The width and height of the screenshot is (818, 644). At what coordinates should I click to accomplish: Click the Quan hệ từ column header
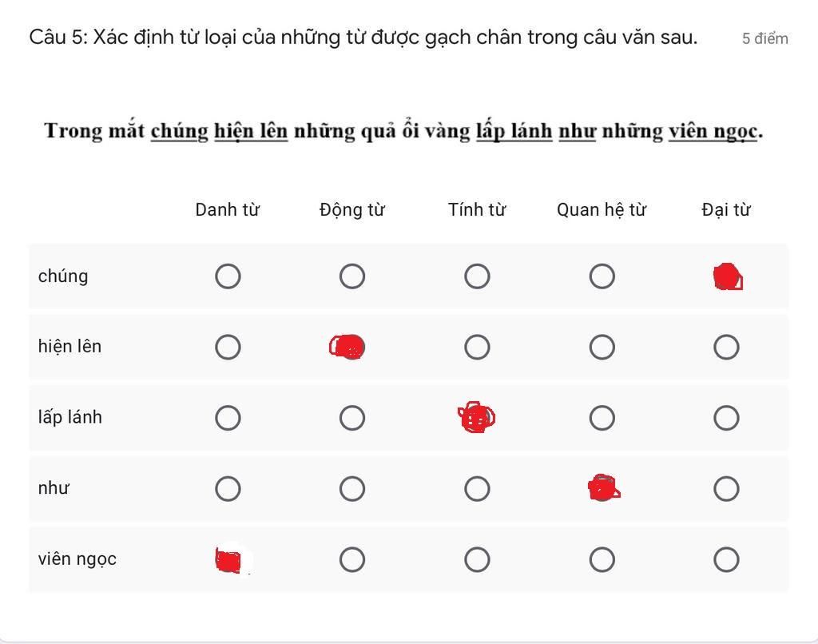pos(602,210)
